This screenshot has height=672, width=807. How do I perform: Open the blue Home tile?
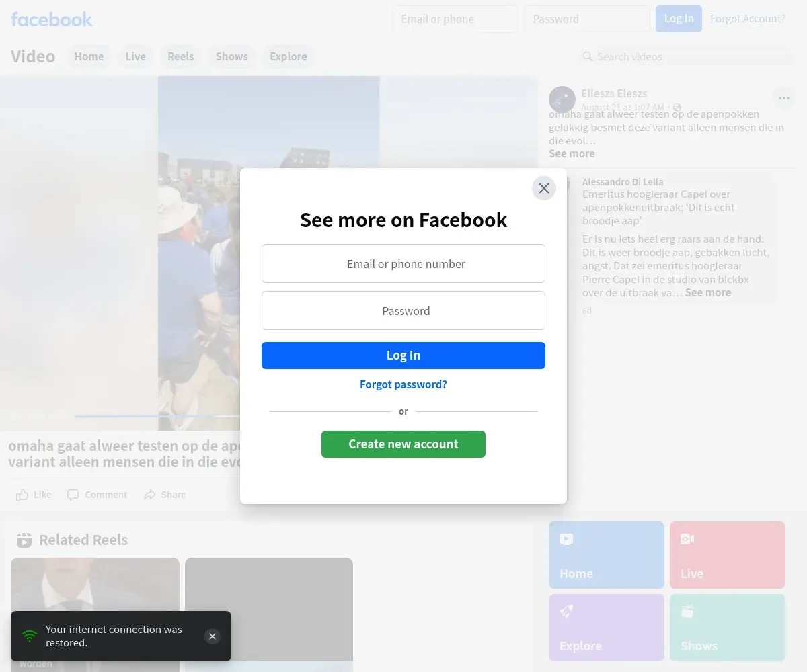coord(607,555)
